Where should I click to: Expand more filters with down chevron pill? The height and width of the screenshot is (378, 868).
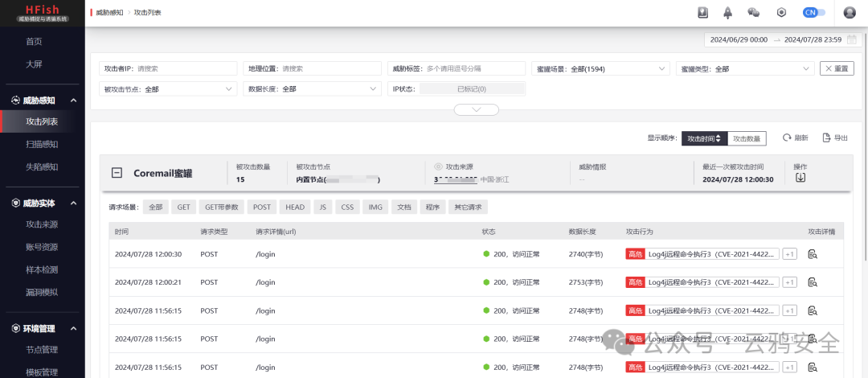coord(476,109)
